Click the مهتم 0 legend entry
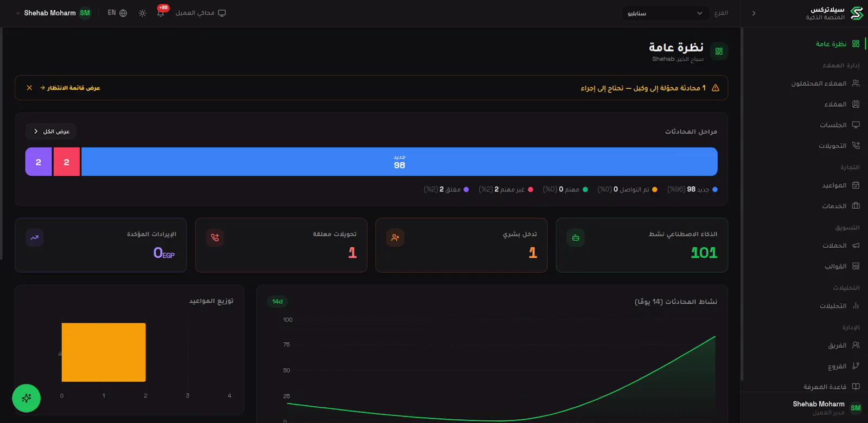The image size is (868, 423). [x=565, y=189]
